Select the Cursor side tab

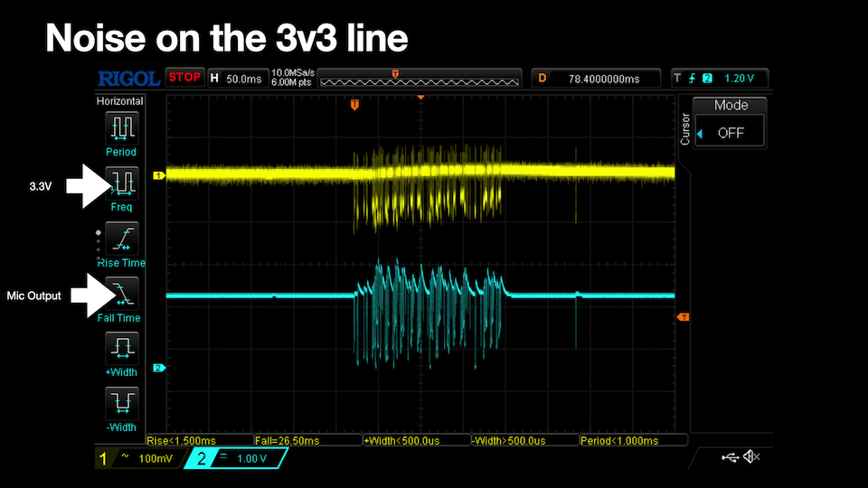(684, 128)
